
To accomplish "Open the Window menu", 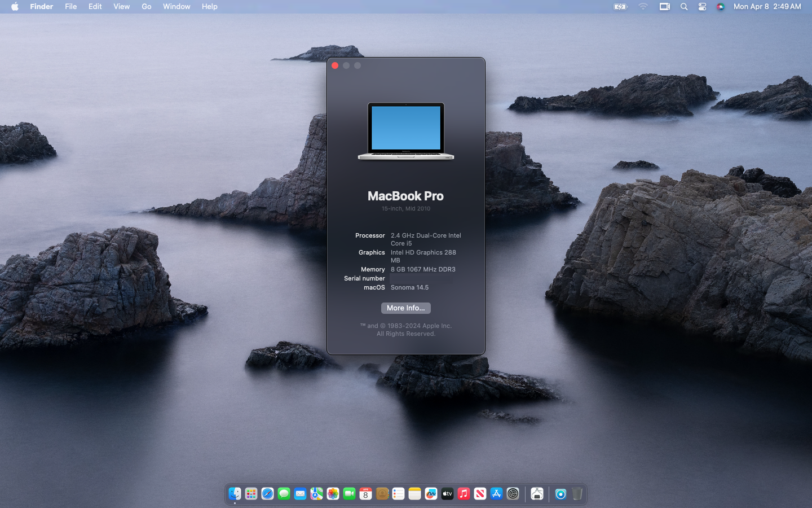I will [x=176, y=7].
